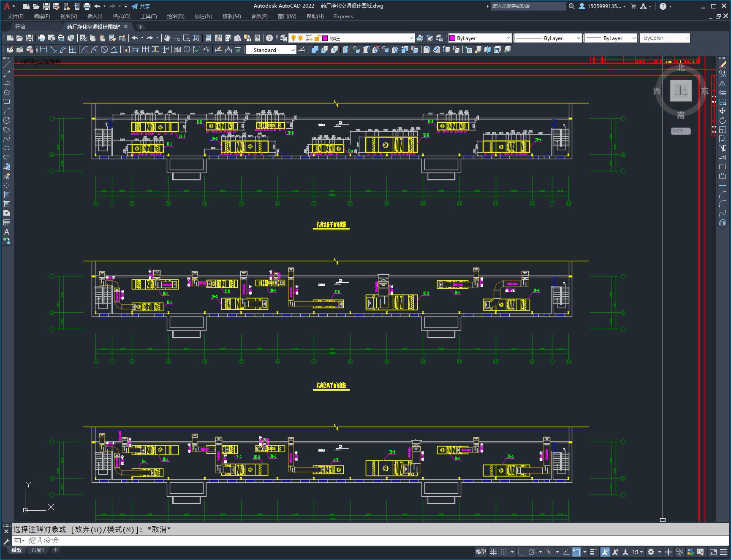Open the 绘图(D) menu
The width and height of the screenshot is (731, 560).
click(176, 16)
